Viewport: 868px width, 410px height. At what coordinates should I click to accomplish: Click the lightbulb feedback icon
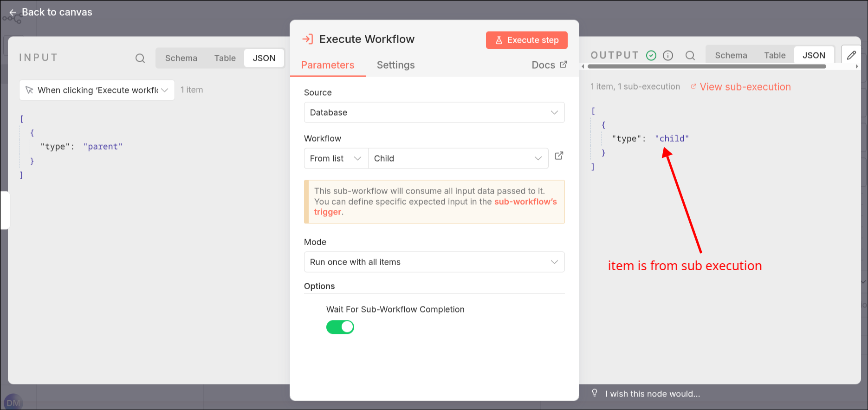click(x=595, y=393)
